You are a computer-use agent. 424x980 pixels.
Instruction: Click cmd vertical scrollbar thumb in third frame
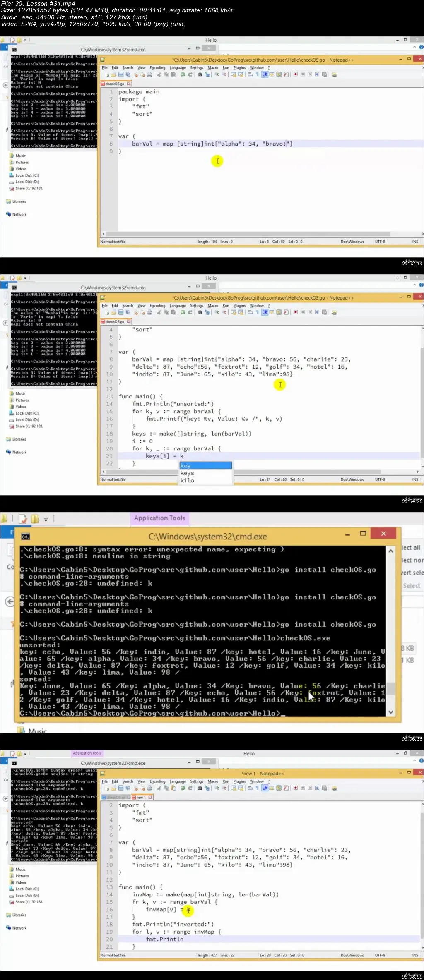(390, 688)
